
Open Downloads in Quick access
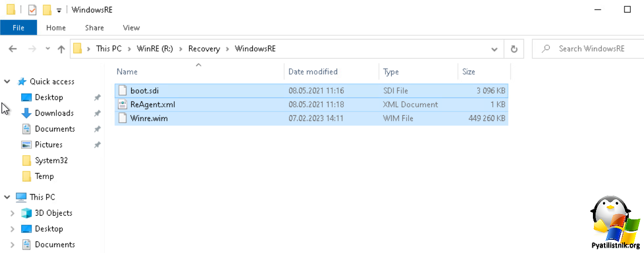(x=54, y=113)
